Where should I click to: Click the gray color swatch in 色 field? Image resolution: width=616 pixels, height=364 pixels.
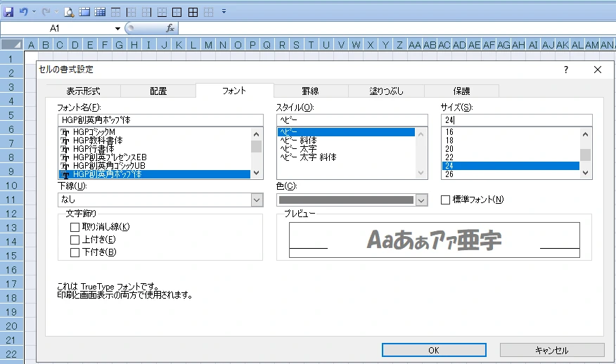(x=346, y=200)
